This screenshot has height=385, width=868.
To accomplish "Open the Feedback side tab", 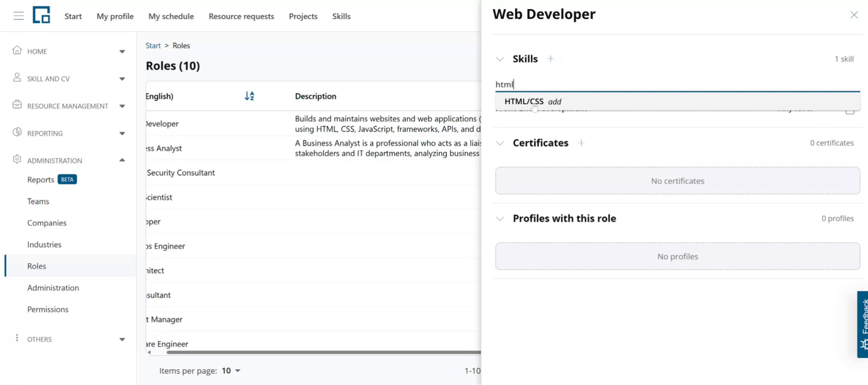I will (863, 324).
